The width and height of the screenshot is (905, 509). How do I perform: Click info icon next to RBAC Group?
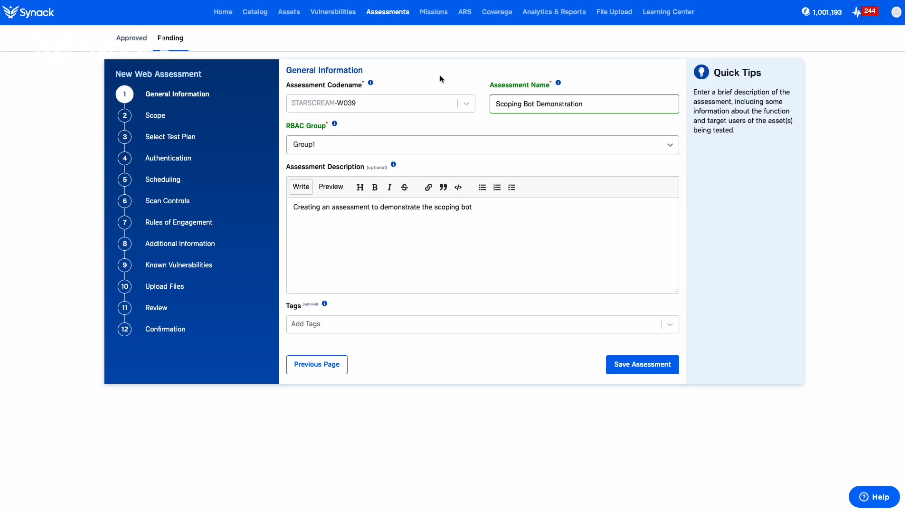(x=334, y=123)
